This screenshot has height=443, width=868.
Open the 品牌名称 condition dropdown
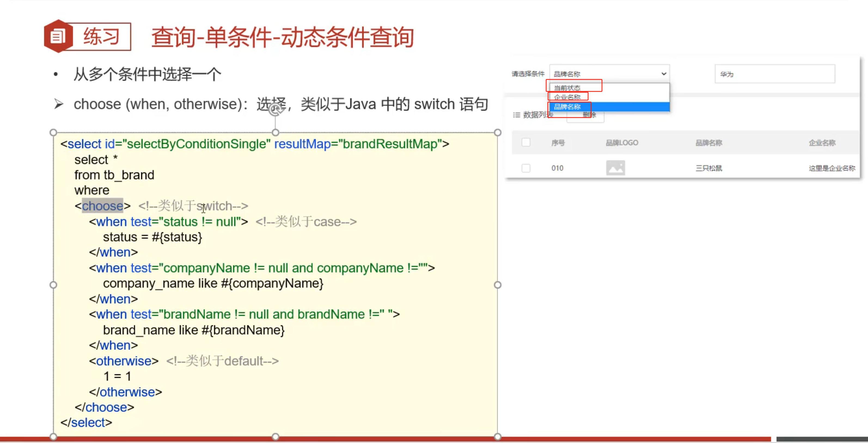pyautogui.click(x=609, y=74)
